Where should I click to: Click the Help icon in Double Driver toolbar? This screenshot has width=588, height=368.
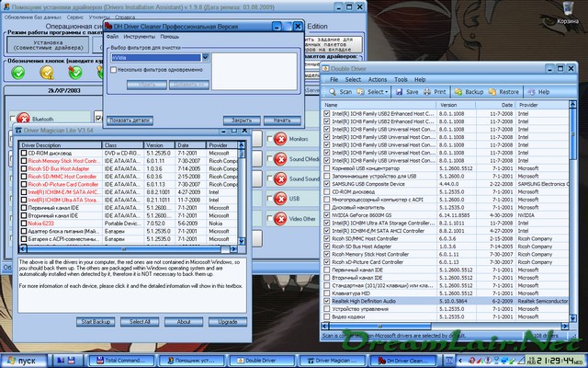coord(530,93)
